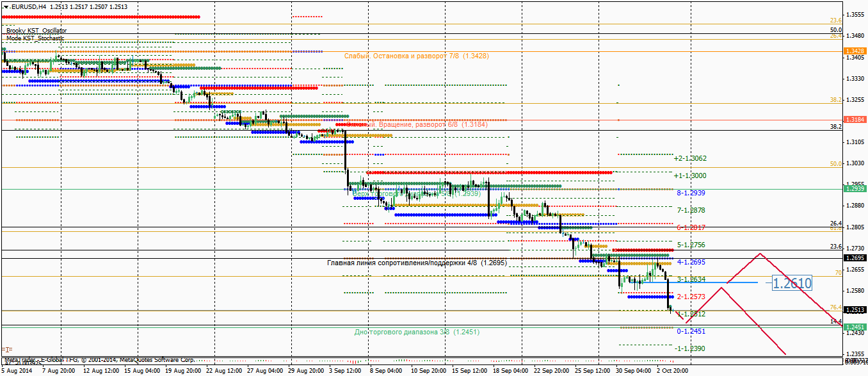Click the '22 Aug 12:00' time axis label
This screenshot has width=868, height=376.
[224, 371]
